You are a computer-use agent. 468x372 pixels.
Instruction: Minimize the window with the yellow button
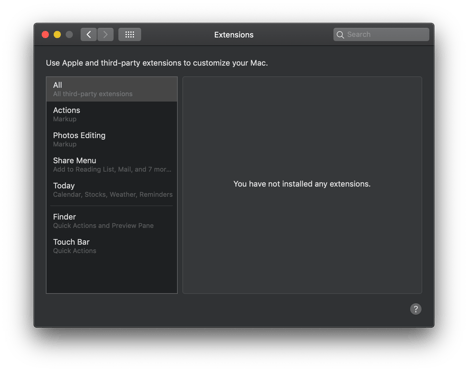57,34
